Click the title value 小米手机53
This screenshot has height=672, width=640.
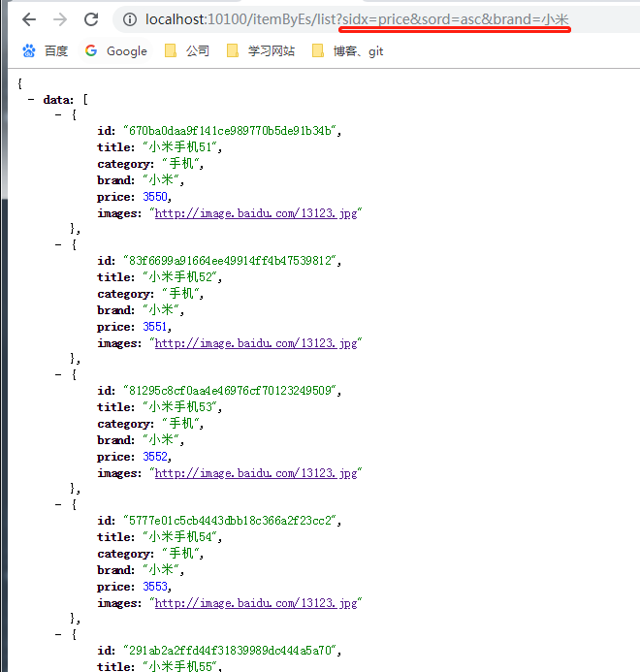point(180,407)
